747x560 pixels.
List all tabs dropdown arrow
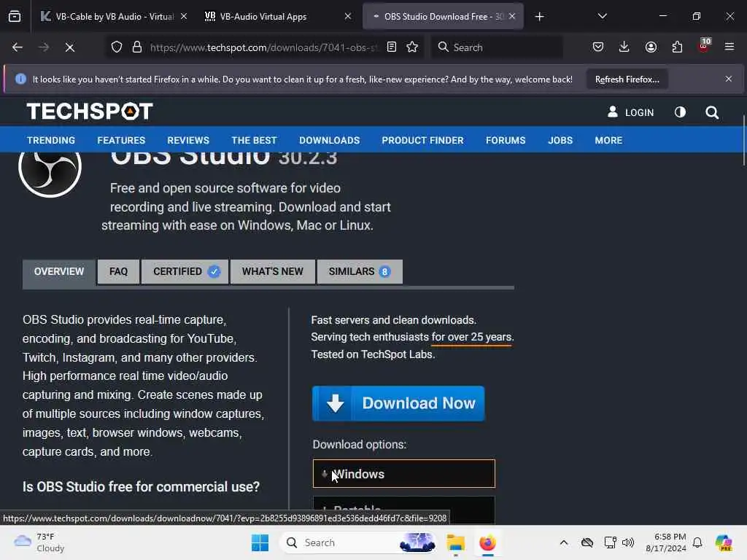[x=602, y=16]
